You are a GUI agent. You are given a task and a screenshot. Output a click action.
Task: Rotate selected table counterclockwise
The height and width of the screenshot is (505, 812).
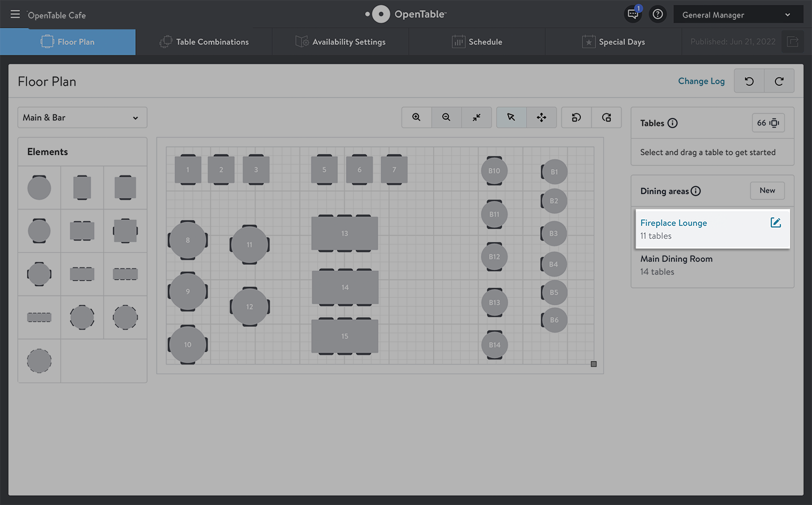coord(576,117)
